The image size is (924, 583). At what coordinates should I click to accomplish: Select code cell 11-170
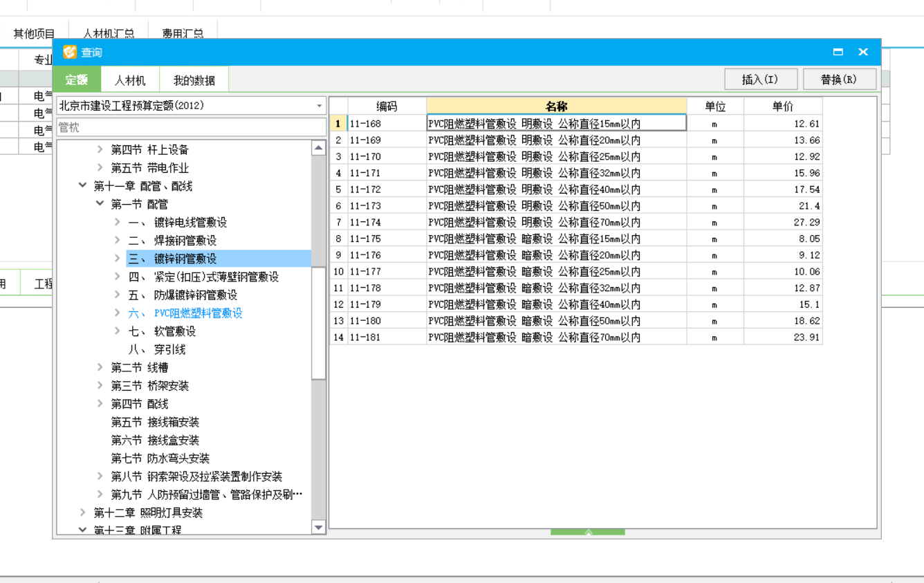pyautogui.click(x=387, y=156)
